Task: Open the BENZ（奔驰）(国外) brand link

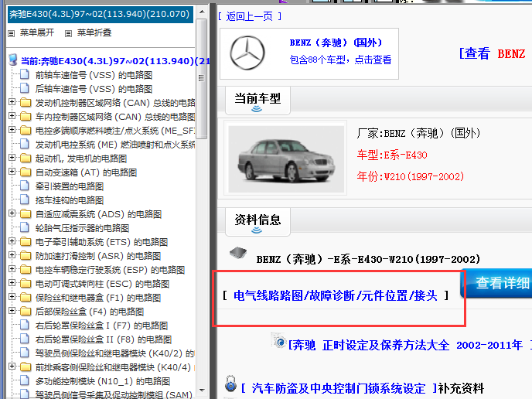Action: coord(336,43)
